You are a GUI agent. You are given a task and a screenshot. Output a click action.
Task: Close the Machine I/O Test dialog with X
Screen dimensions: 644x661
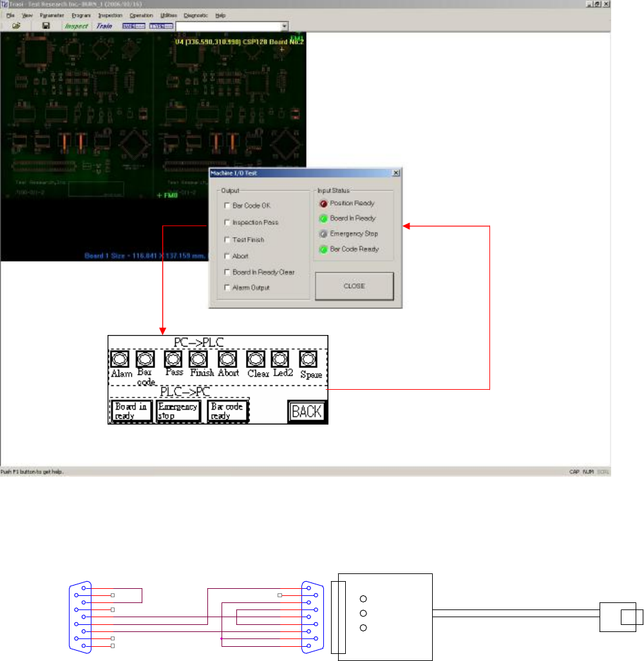click(396, 173)
